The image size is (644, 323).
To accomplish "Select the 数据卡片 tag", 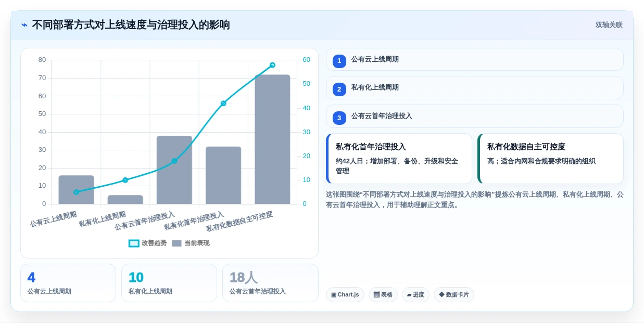I will [x=453, y=294].
